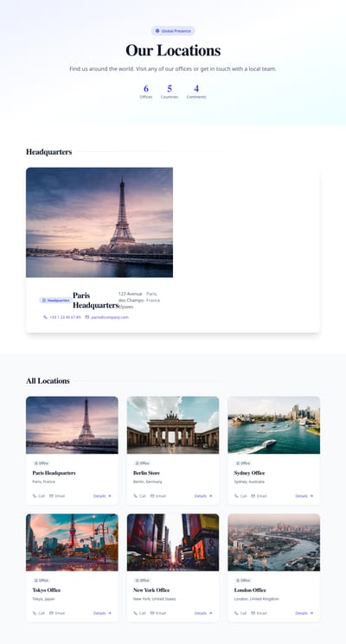Click the Berlin Store title

click(x=146, y=473)
